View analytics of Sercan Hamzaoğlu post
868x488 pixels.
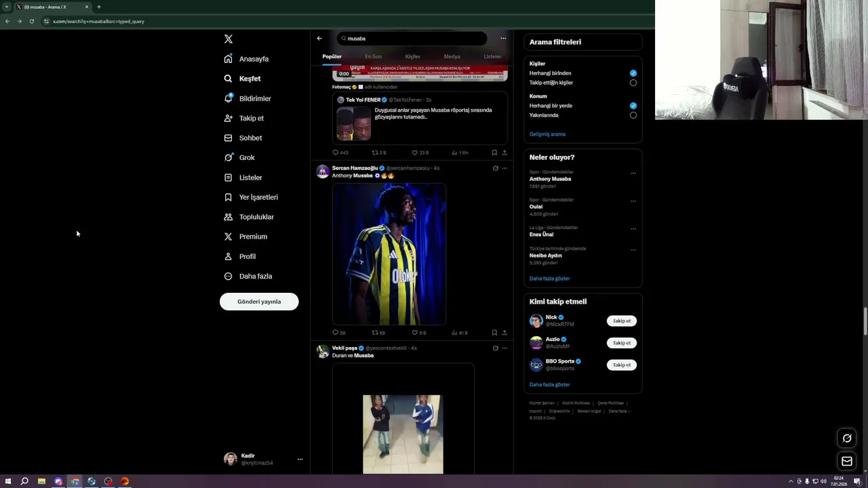[x=460, y=333]
